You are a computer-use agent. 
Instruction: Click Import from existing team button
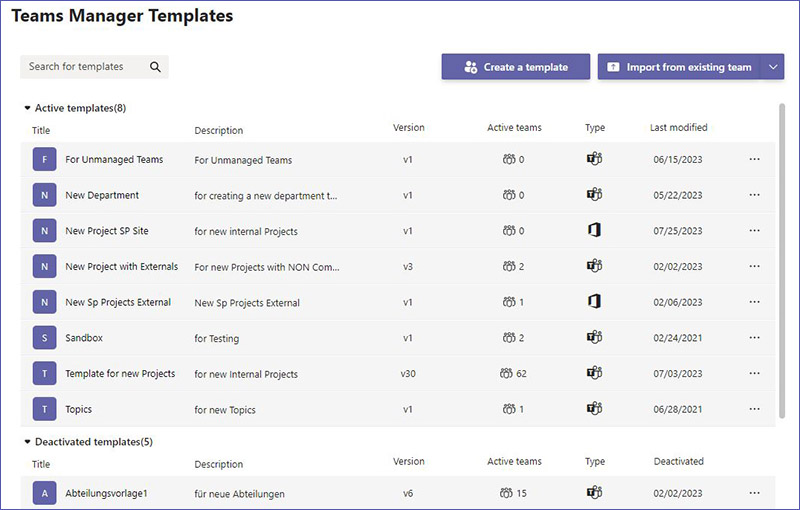(x=680, y=67)
